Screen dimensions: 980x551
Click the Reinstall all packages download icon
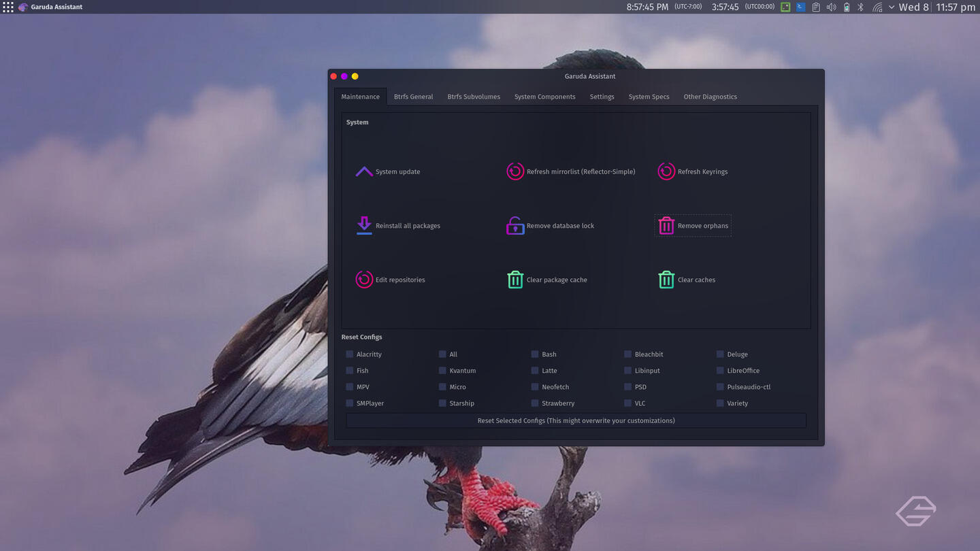pos(364,225)
